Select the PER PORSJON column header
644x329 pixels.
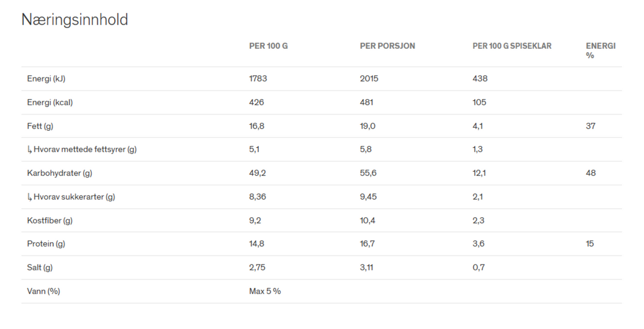tap(387, 46)
